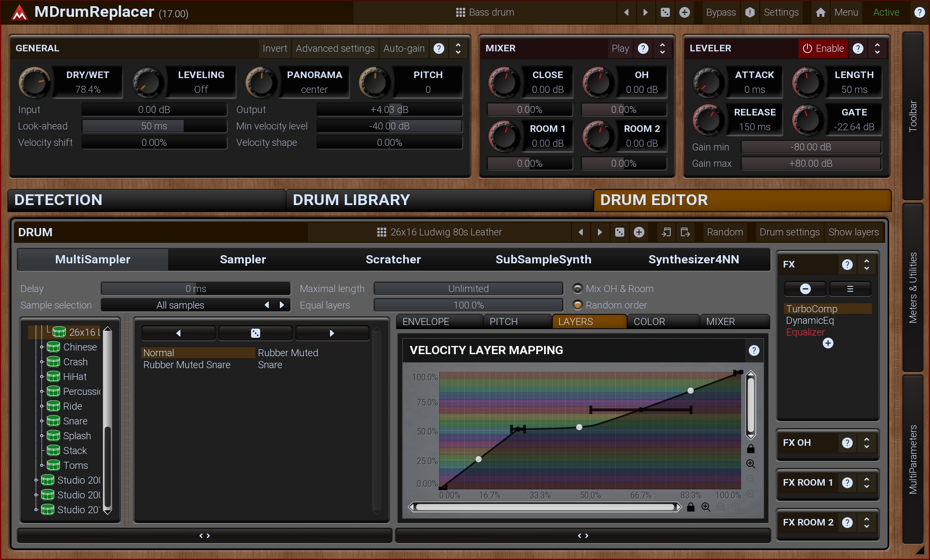Click the random preset dice icon in top bar
The width and height of the screenshot is (930, 560).
pyautogui.click(x=665, y=12)
